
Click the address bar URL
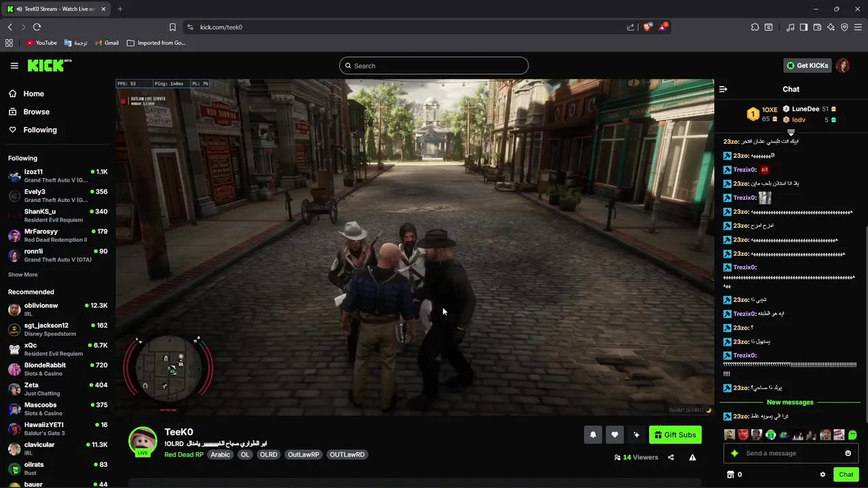pyautogui.click(x=221, y=27)
